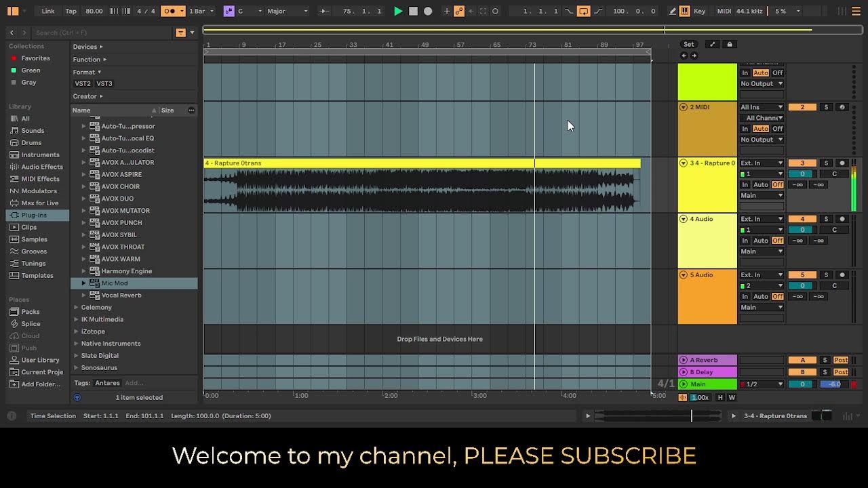
Task: Select the Harmony Engine plug-in
Action: (x=126, y=271)
